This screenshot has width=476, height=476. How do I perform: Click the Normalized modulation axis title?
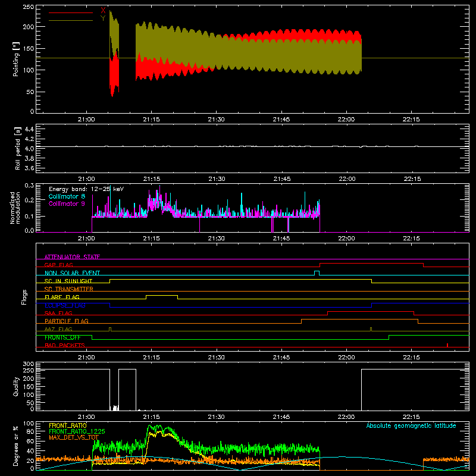[15, 208]
